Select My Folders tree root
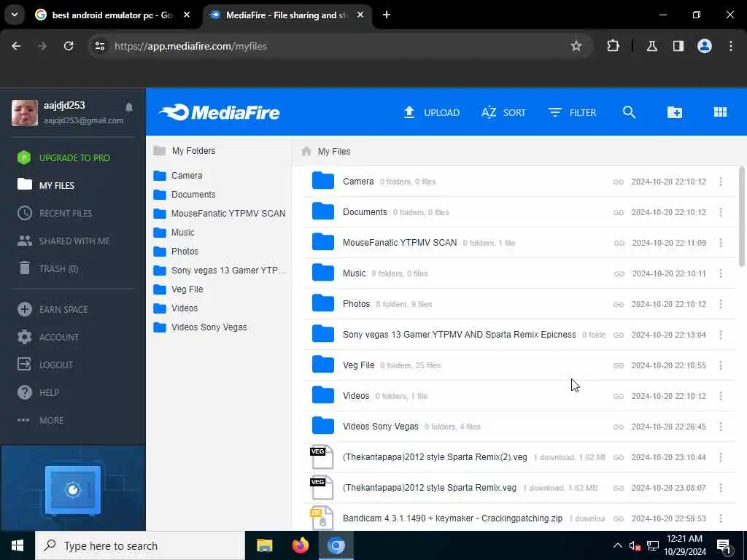Viewport: 747px width, 560px height. (185, 151)
